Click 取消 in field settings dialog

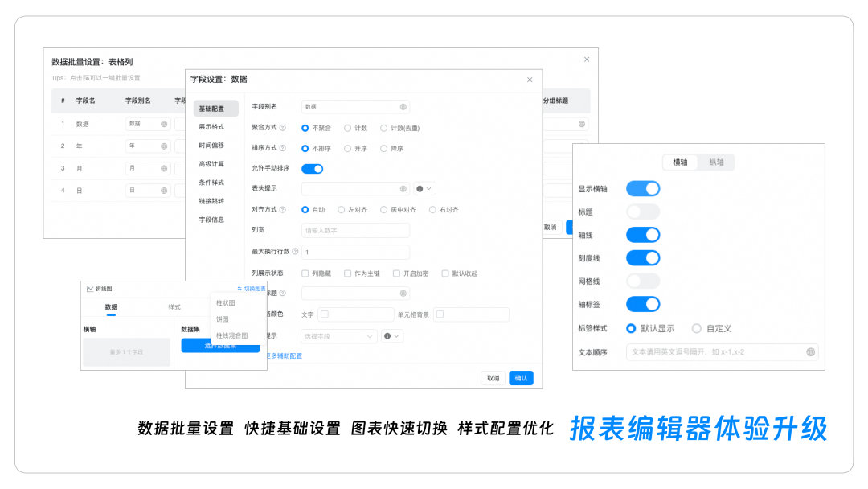[493, 378]
